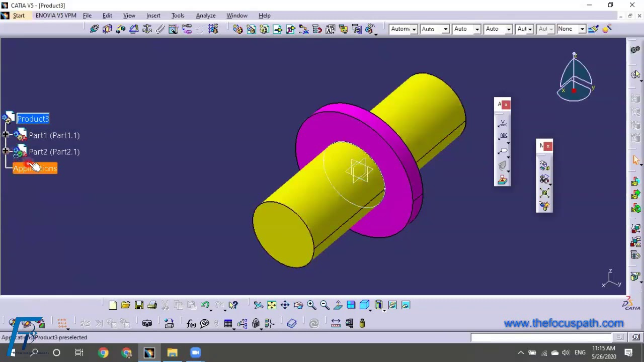The width and height of the screenshot is (644, 362).
Task: Click the Fly mode airplane icon
Action: tap(258, 305)
